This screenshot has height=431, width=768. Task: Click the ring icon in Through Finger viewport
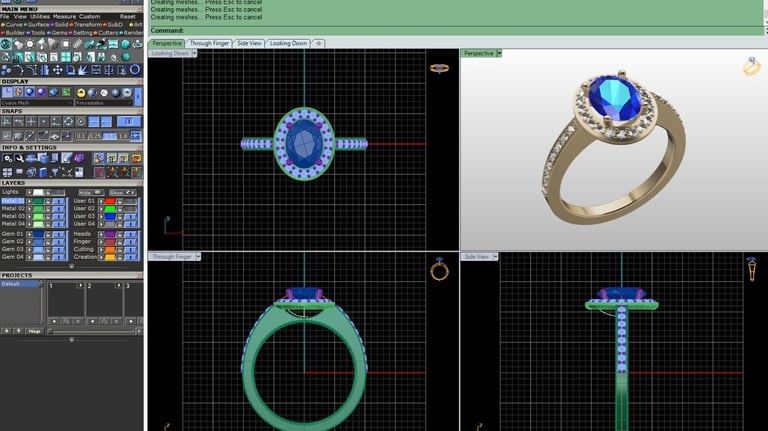[x=439, y=269]
